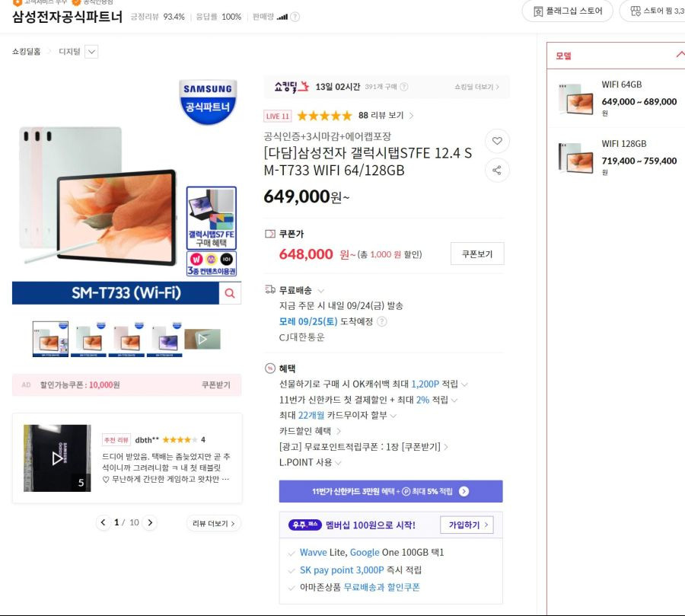This screenshot has height=616, width=685.
Task: Click the 가입하기 membership button
Action: coord(467,525)
